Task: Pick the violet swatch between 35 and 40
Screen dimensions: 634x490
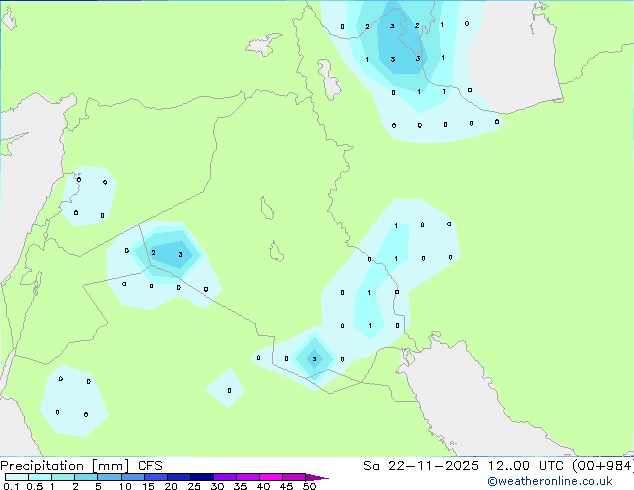Action: [x=248, y=477]
